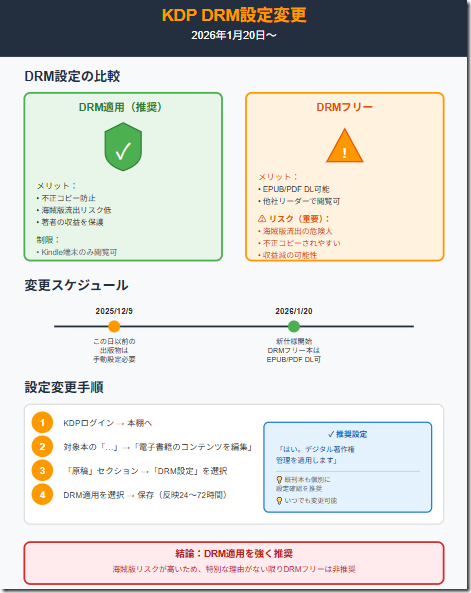Click the small warning icon beside リスク（重要）
The width and height of the screenshot is (471, 593).
coord(262,219)
